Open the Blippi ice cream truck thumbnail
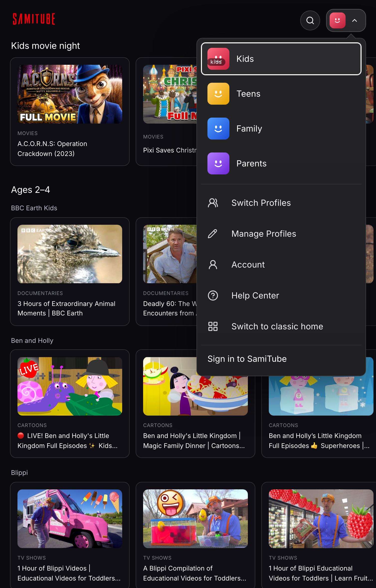 (x=70, y=519)
